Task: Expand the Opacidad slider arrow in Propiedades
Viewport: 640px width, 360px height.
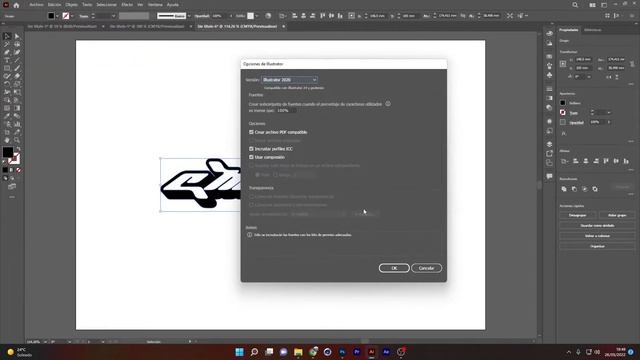Action: 609,122
